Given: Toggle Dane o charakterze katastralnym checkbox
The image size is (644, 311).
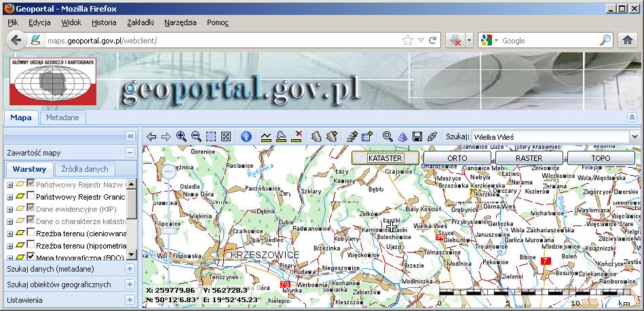Looking at the screenshot, I should point(31,221).
